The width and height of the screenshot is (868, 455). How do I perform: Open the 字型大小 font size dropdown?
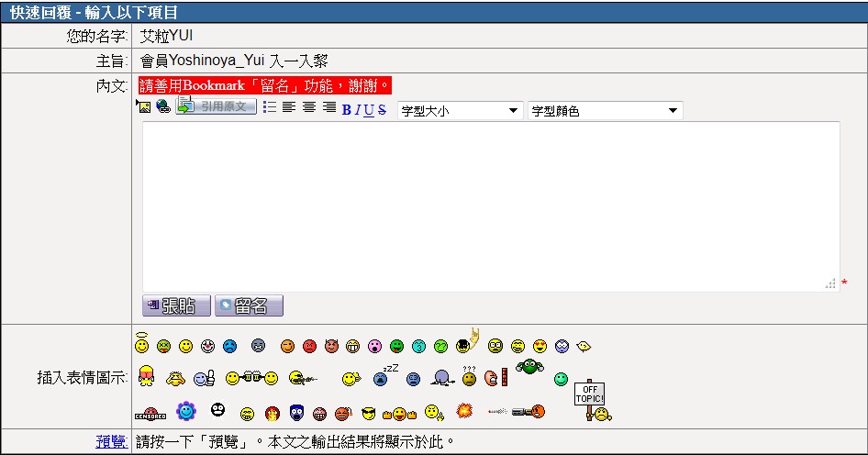460,111
